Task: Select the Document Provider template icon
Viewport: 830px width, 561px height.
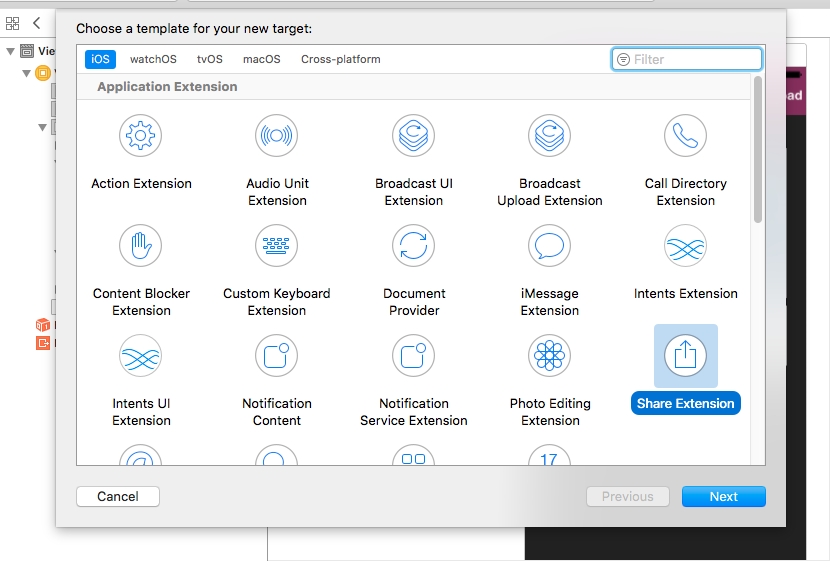Action: 413,245
